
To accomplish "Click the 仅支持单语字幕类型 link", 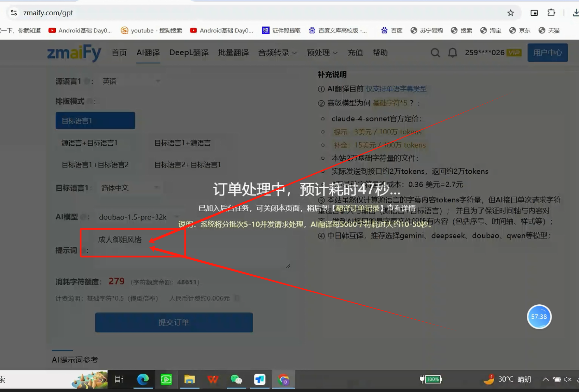I will 396,89.
